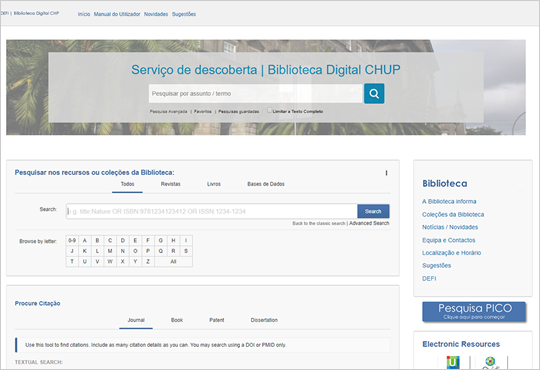
Task: Browse titles starting with letter W
Action: pyautogui.click(x=110, y=261)
